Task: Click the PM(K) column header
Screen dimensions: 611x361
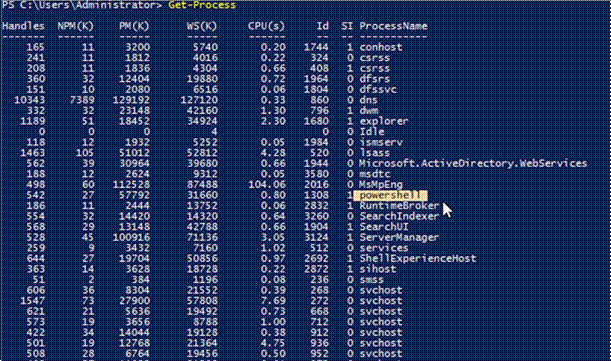Action: point(134,26)
